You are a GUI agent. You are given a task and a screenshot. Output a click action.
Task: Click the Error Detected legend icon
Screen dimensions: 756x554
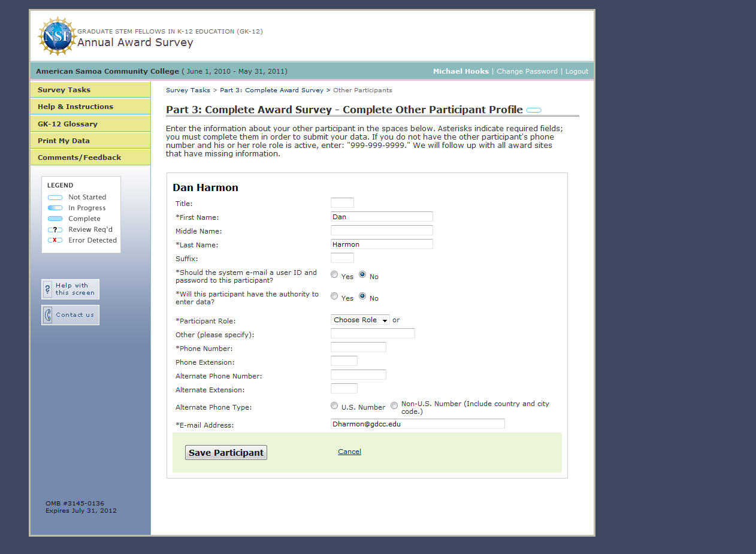(x=55, y=240)
